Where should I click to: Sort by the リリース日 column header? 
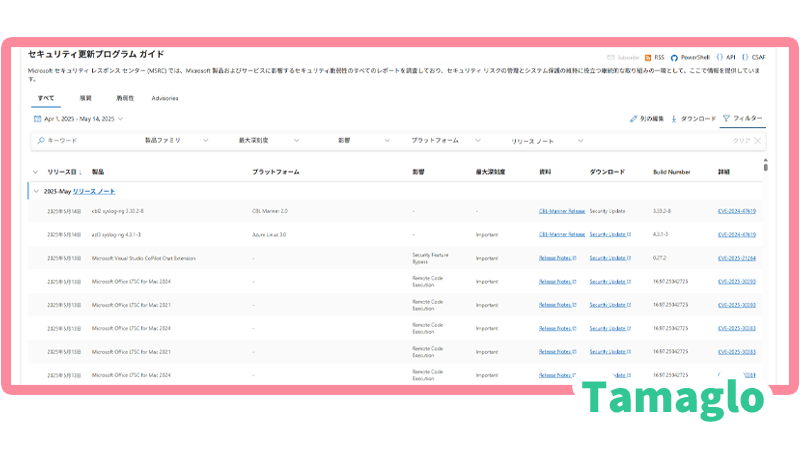point(64,172)
